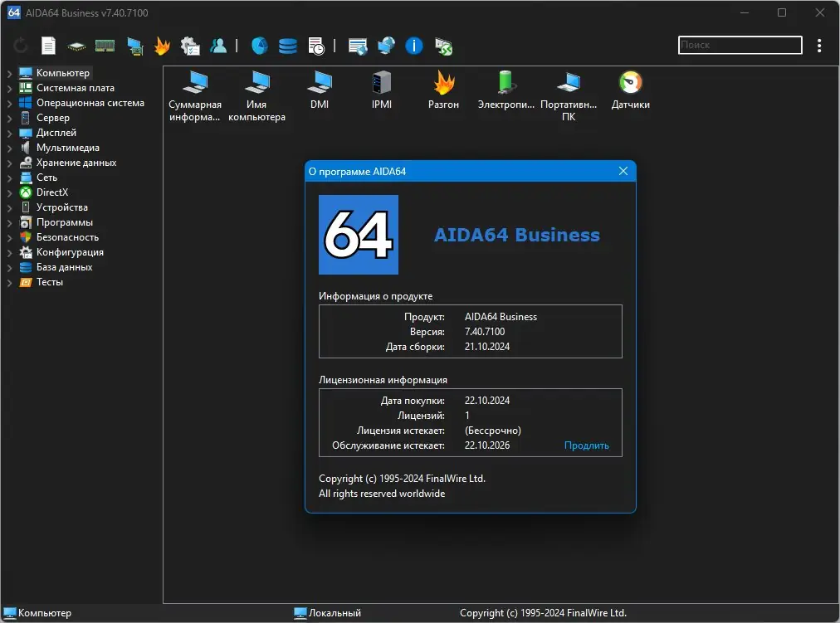Click the memory module toolbar icon
Image resolution: width=840 pixels, height=623 pixels.
pyautogui.click(x=105, y=46)
